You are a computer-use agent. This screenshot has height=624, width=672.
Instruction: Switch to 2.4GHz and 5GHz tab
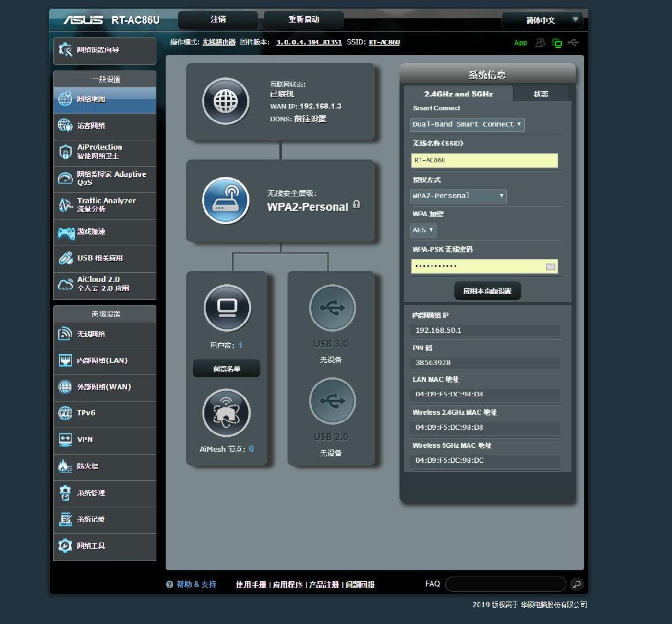[x=458, y=94]
